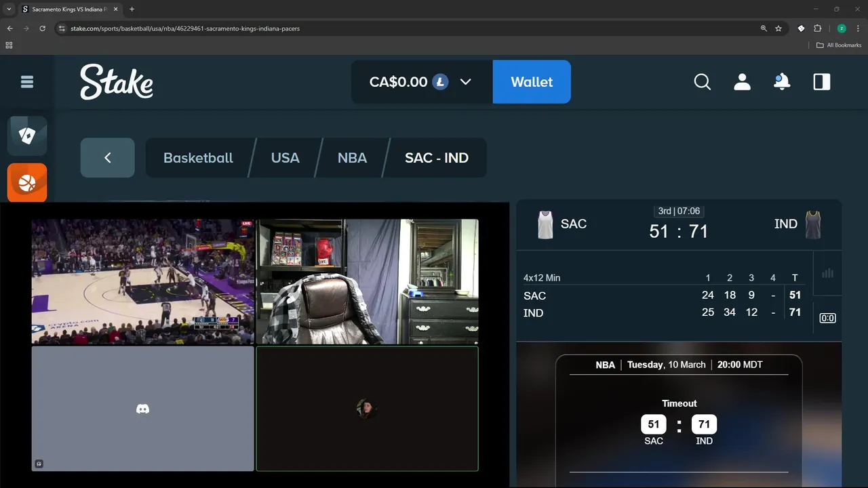This screenshot has width=868, height=488.
Task: Select the SAC - IND breadcrumb
Action: pos(437,158)
